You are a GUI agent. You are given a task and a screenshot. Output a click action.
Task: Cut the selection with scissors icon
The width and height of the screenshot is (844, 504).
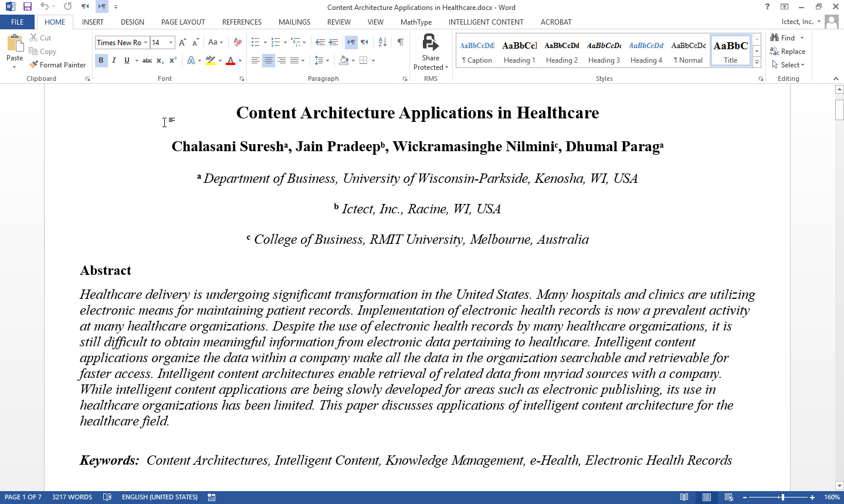(x=40, y=38)
